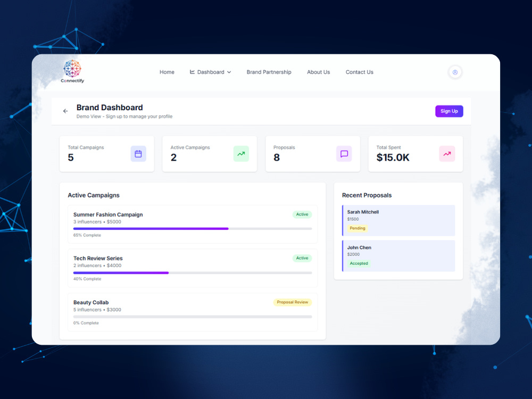Click the Brand Dashboard heading
532x399 pixels.
(x=110, y=107)
